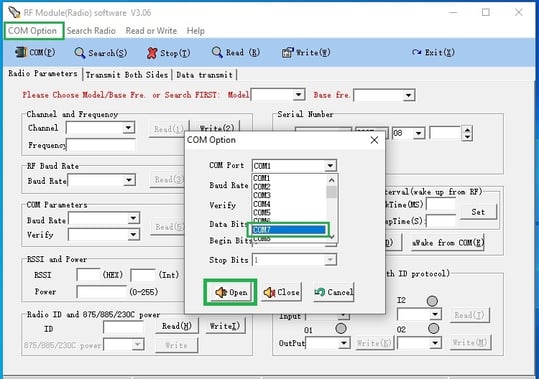Click the Cancel button in COM Option dialog
The width and height of the screenshot is (539, 379).
tap(333, 292)
